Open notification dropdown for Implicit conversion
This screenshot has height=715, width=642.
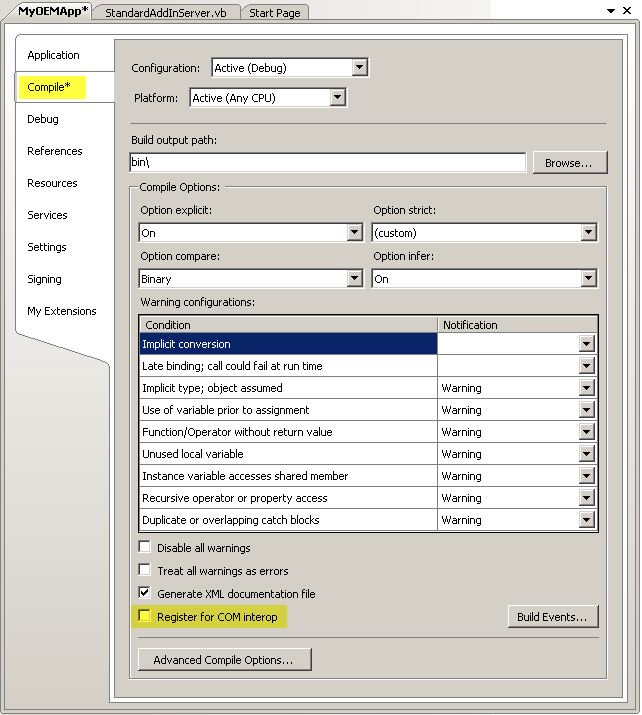pos(587,344)
